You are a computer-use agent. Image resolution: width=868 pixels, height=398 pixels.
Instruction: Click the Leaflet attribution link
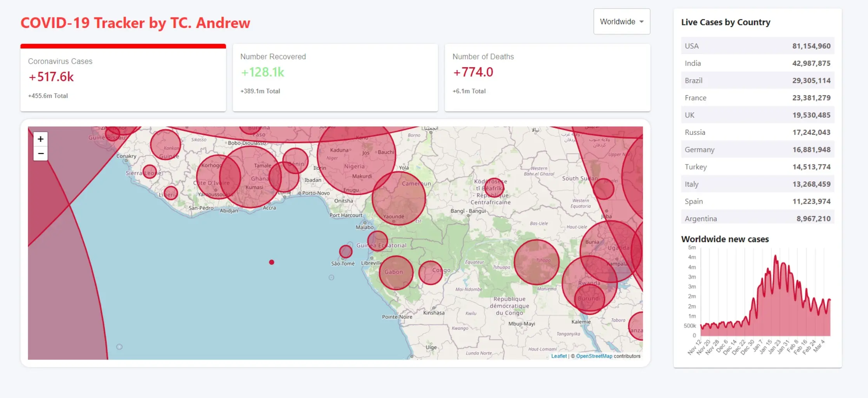(x=559, y=356)
